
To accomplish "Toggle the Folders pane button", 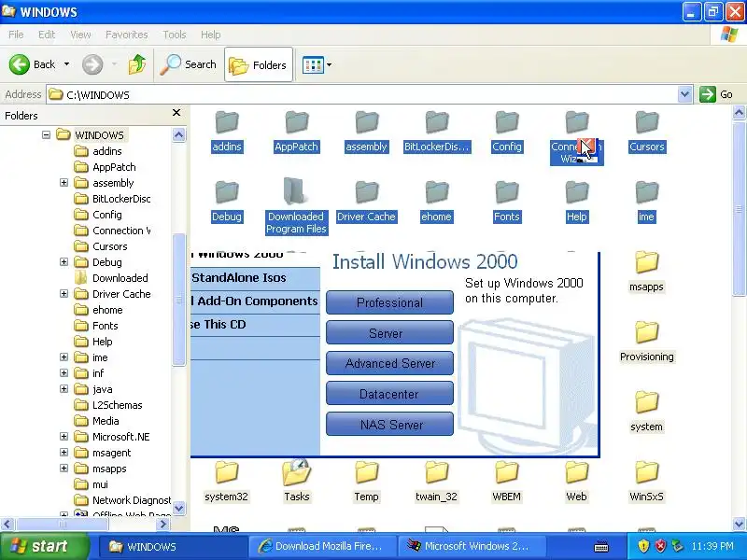I will point(259,64).
